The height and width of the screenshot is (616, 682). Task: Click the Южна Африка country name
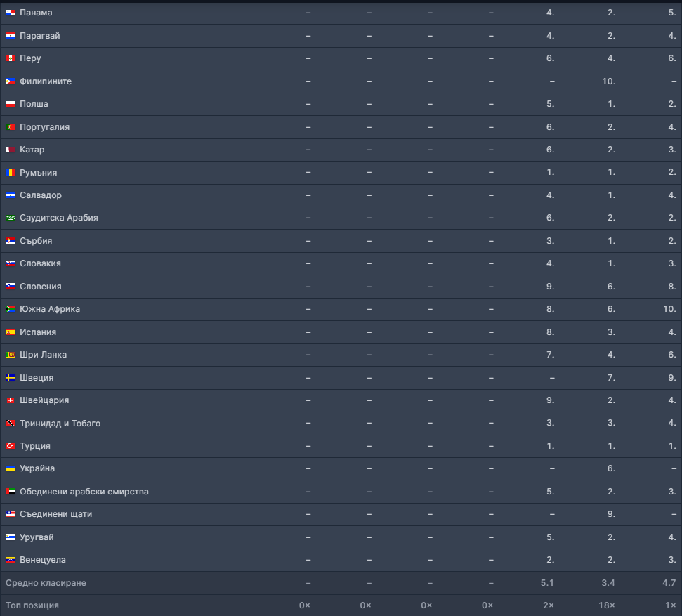point(49,309)
